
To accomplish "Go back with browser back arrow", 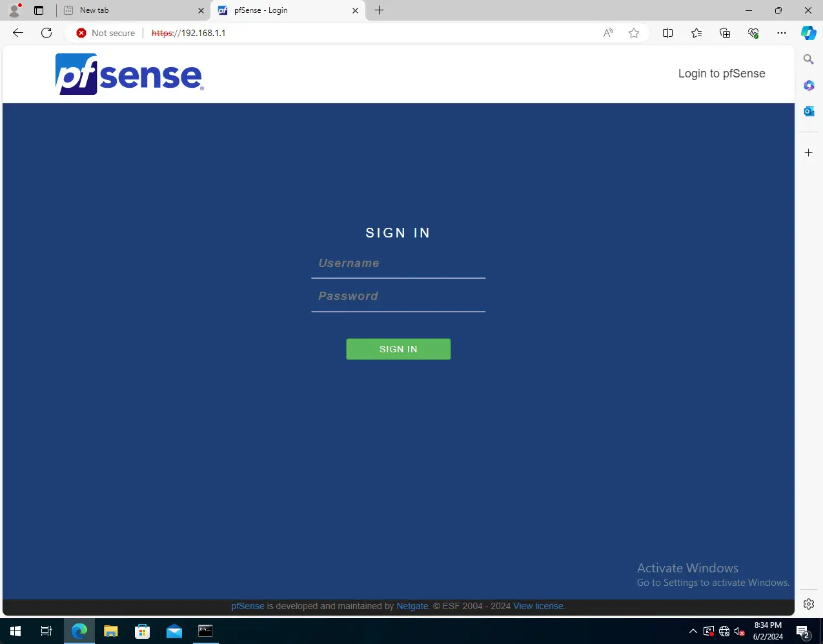I will pos(18,33).
